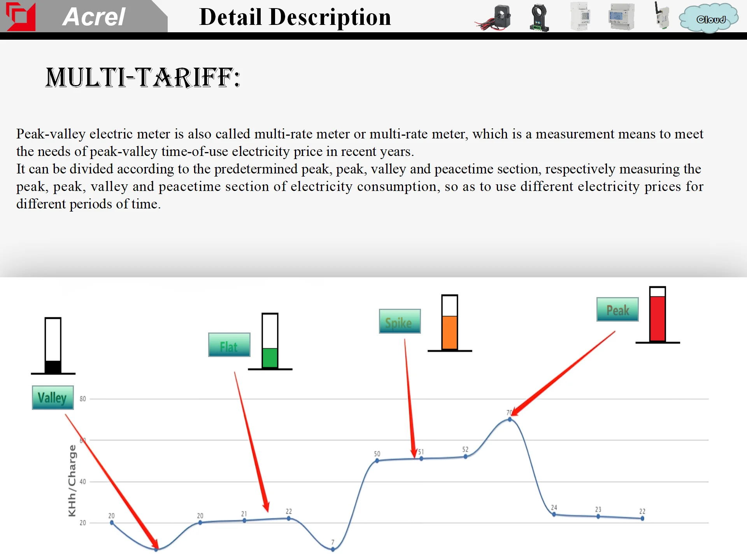Click the Cloud icon

[710, 18]
